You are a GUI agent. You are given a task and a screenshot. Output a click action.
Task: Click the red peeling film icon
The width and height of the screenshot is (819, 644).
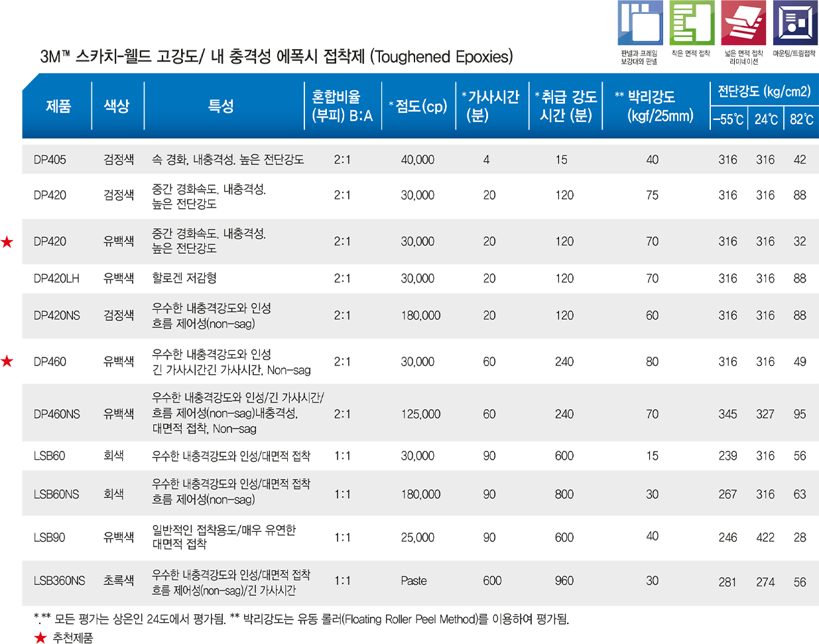pos(743,24)
